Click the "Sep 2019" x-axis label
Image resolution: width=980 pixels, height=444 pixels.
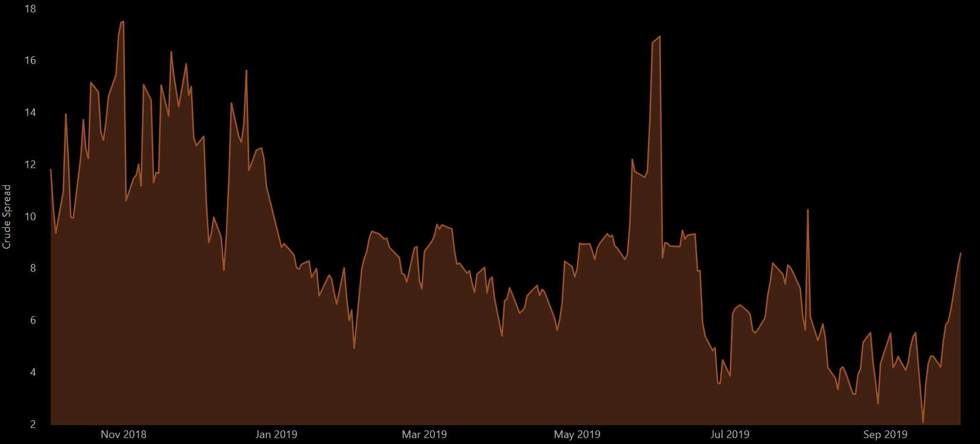point(885,435)
